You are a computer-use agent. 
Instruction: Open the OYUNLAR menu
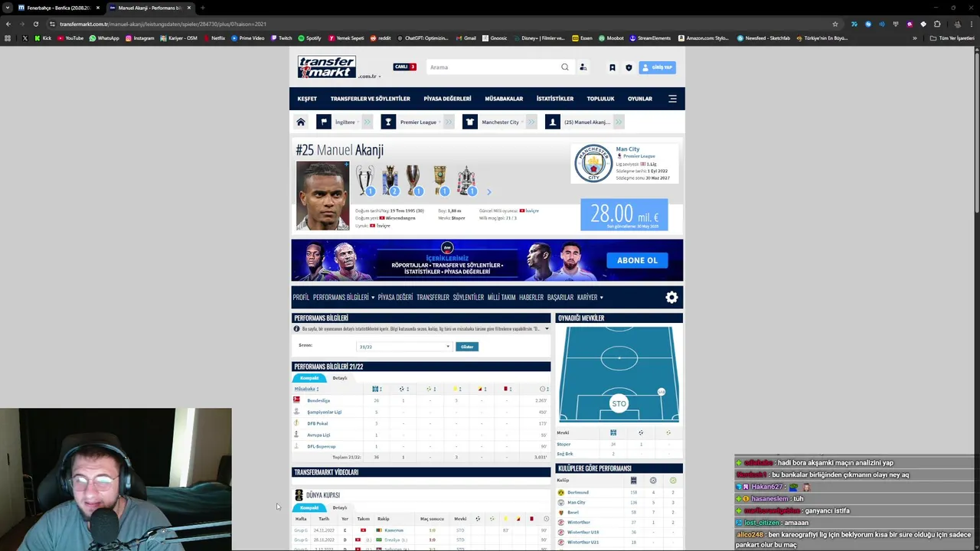coord(640,99)
